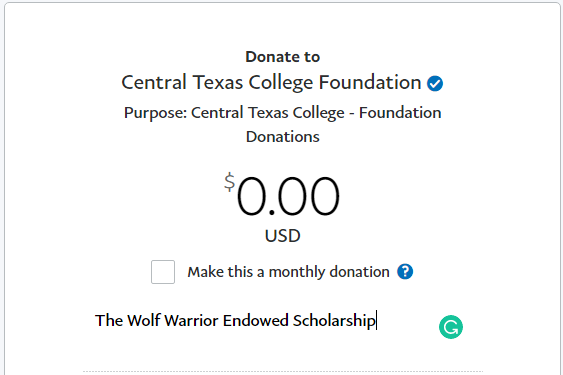Place cursor on the word 'Endowed'
This screenshot has width=563, height=375.
pos(256,320)
